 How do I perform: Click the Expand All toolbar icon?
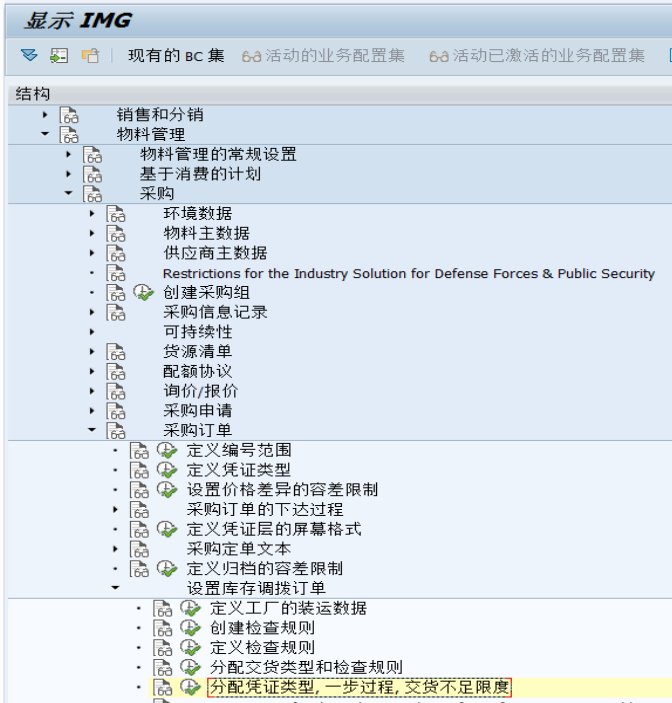[x=30, y=55]
